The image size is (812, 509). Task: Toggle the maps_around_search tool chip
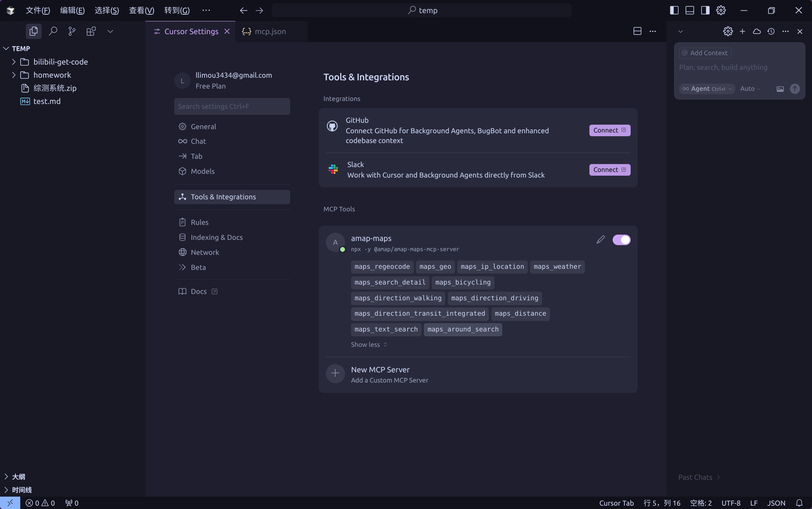click(462, 330)
